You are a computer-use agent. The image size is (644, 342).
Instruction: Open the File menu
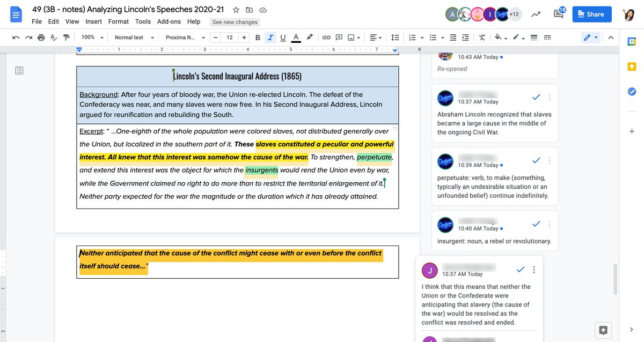click(x=36, y=21)
